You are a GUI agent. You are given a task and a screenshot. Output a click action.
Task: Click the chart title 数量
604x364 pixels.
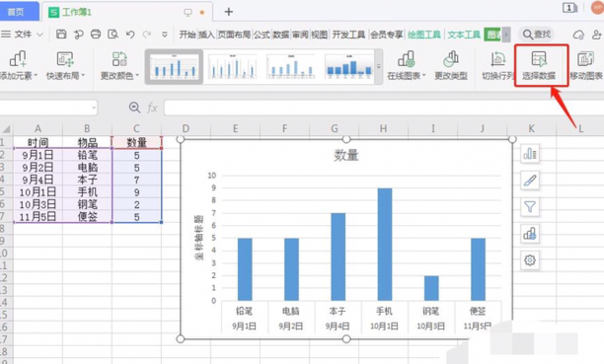pyautogui.click(x=345, y=155)
